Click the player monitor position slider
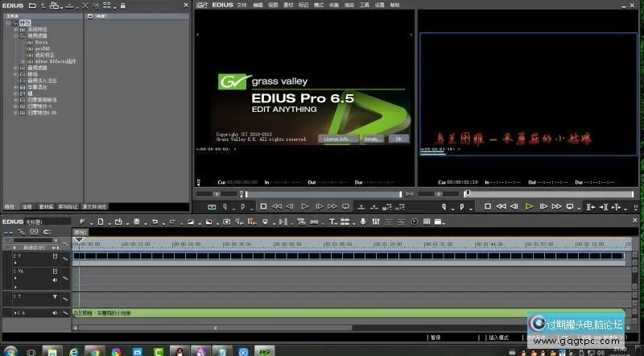This screenshot has height=356, width=644. pos(322,193)
